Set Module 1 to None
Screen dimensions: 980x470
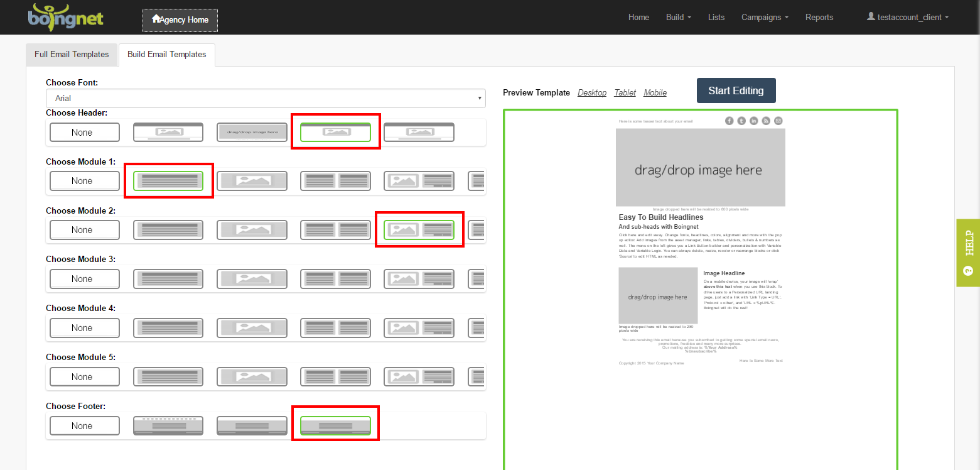[x=84, y=181]
